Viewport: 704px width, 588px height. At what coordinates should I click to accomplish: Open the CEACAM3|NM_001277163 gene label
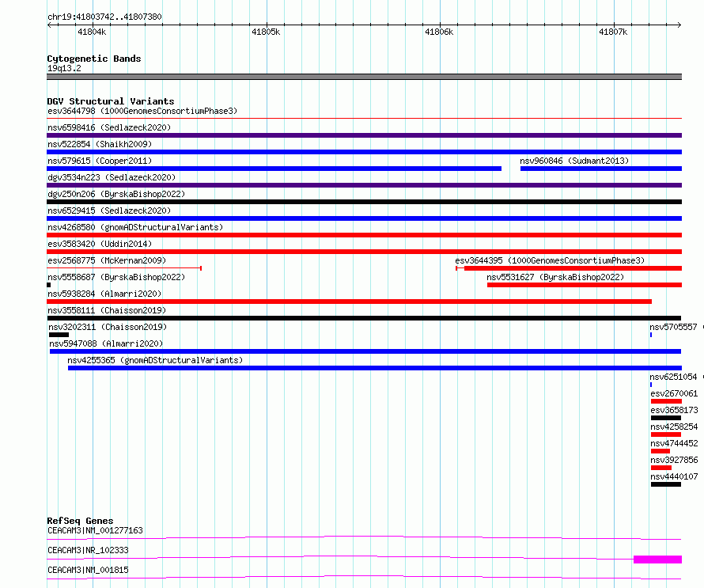coord(95,530)
